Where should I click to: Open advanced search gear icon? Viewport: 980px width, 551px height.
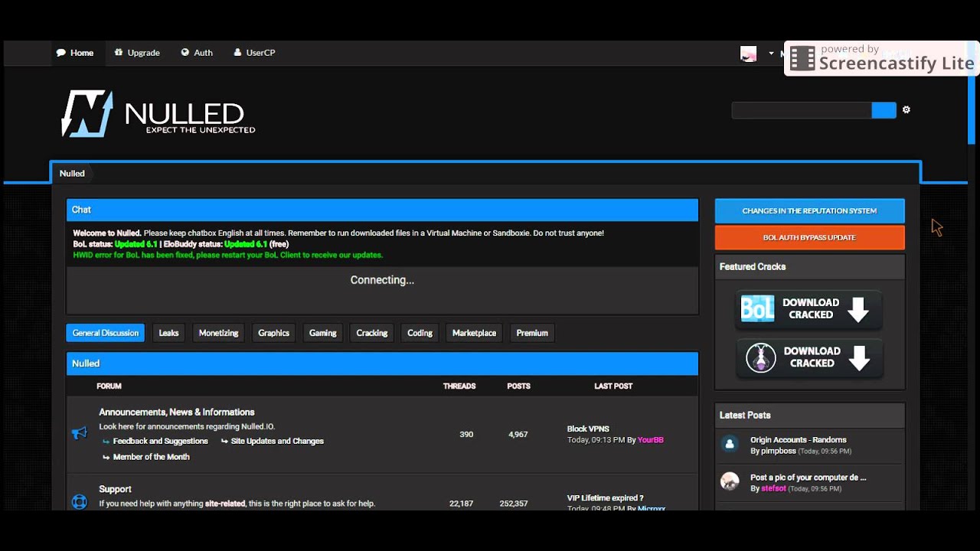[906, 110]
